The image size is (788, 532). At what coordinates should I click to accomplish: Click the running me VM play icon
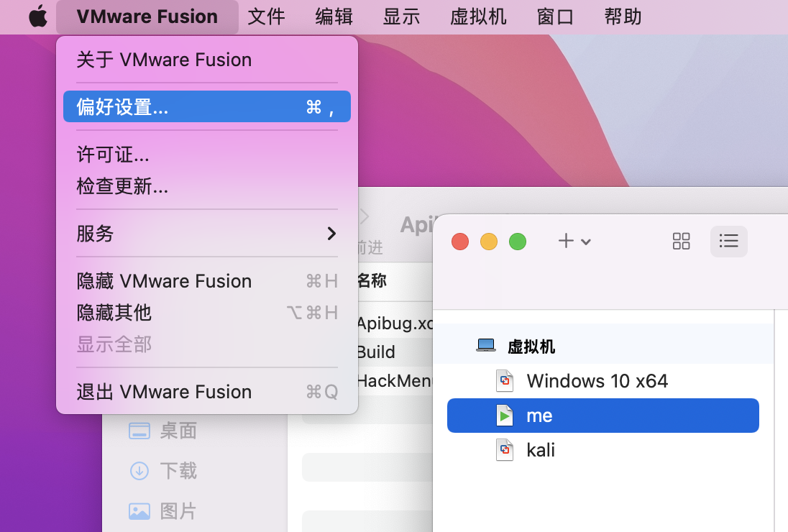coord(505,416)
